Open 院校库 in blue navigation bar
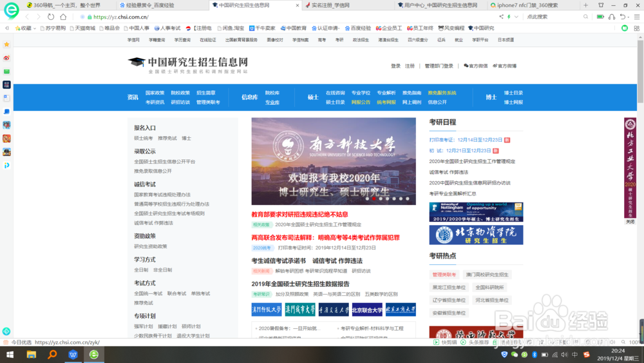Image resolution: width=644 pixels, height=363 pixels. [272, 93]
